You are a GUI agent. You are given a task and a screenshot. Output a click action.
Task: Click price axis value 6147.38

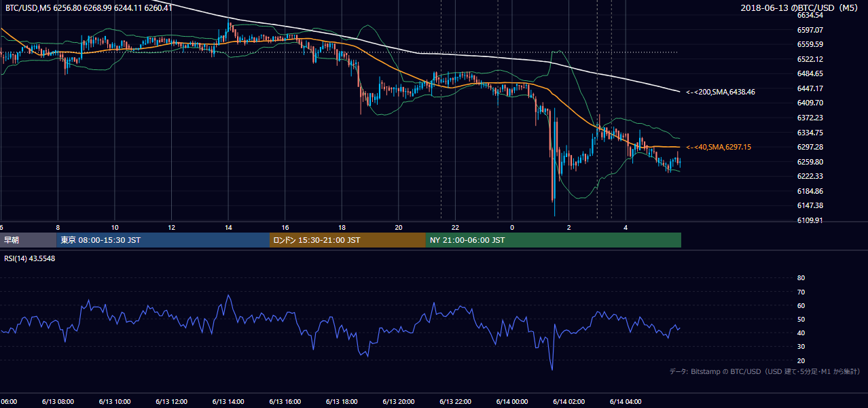pos(810,205)
